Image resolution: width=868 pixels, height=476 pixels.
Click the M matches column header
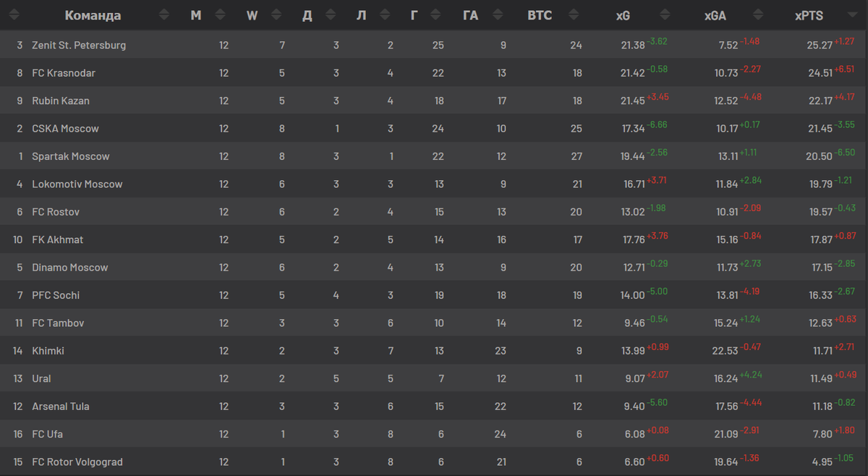[196, 15]
